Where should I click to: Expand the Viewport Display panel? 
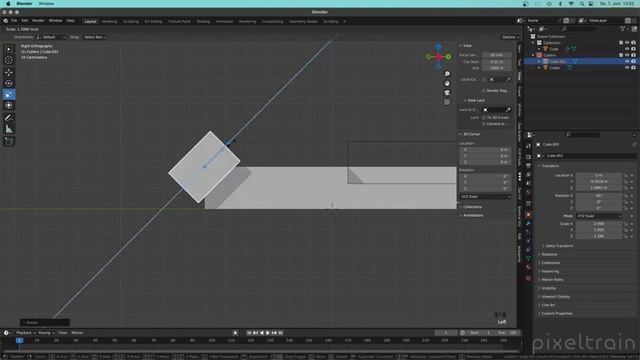555,297
